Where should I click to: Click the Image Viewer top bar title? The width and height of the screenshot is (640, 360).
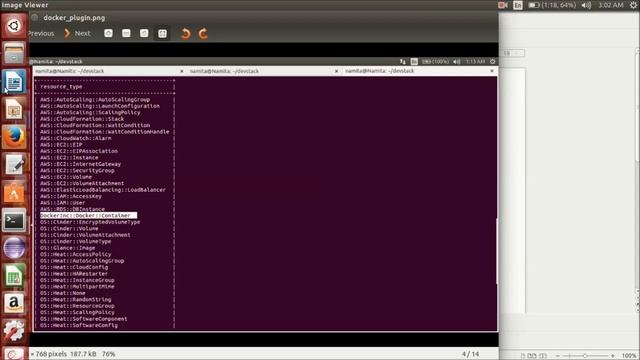25,5
